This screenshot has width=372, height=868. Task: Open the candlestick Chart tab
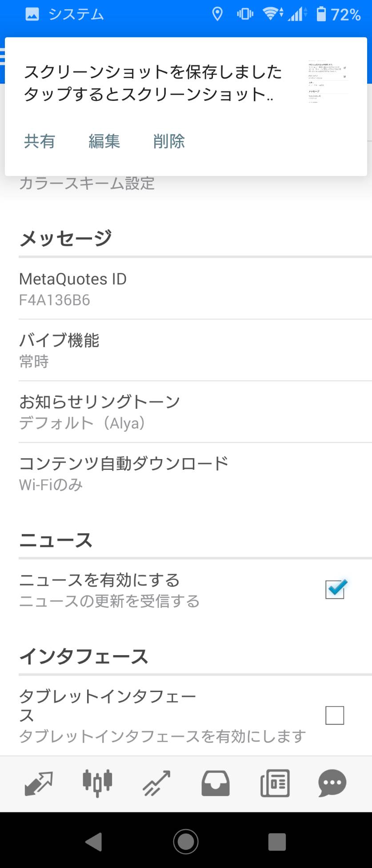pyautogui.click(x=97, y=783)
